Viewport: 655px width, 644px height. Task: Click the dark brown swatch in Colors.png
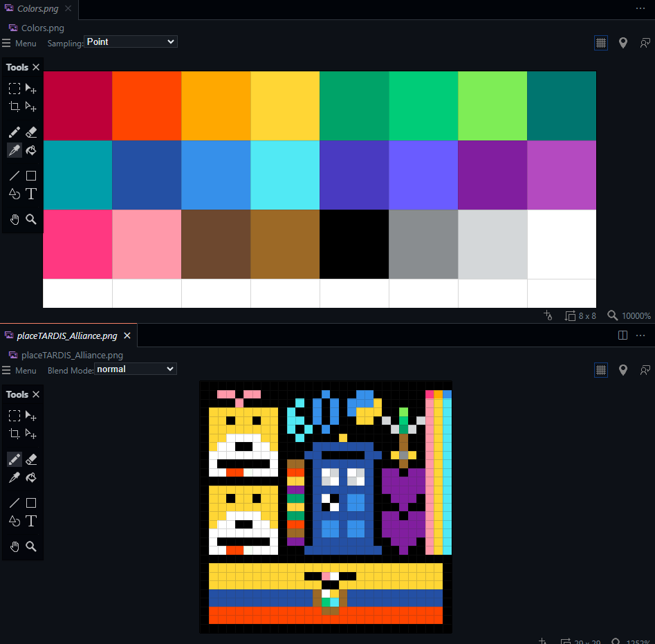point(216,244)
